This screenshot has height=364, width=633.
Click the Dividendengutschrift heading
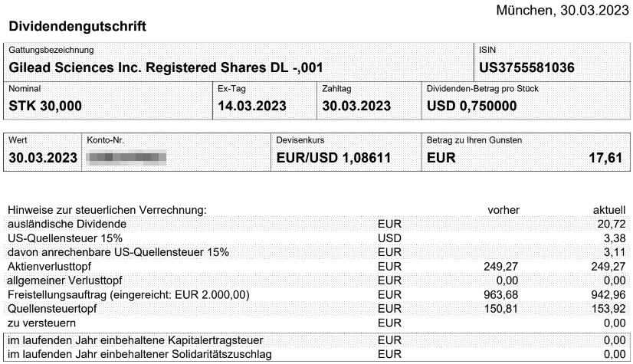(77, 26)
